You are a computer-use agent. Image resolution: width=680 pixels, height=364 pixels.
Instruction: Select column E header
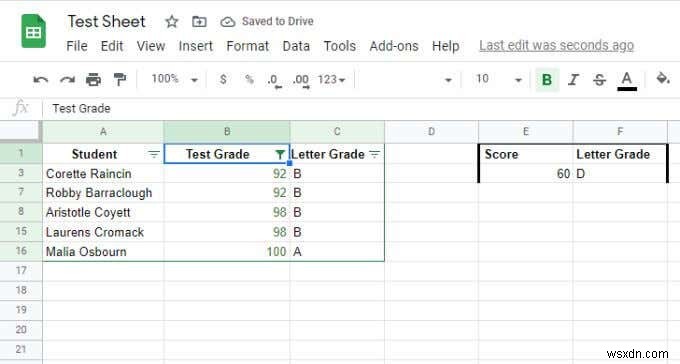point(526,131)
